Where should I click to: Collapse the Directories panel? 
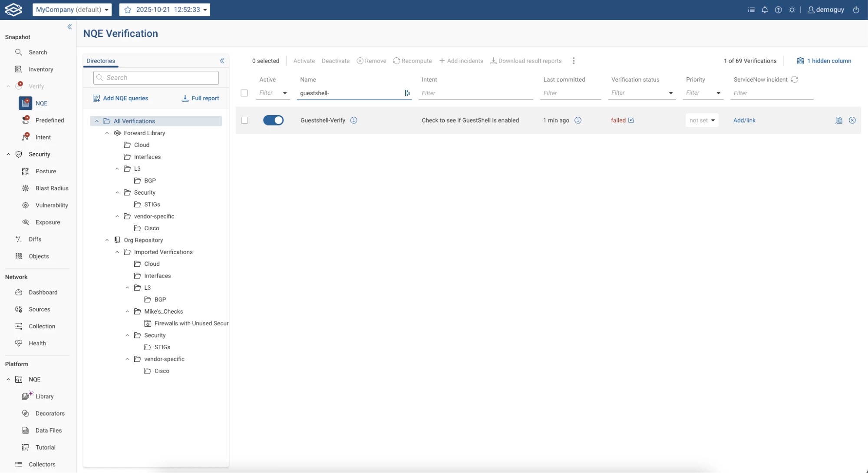[x=222, y=61]
